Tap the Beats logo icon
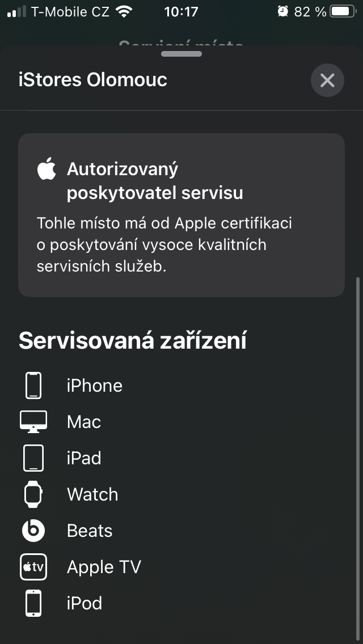 click(x=33, y=530)
